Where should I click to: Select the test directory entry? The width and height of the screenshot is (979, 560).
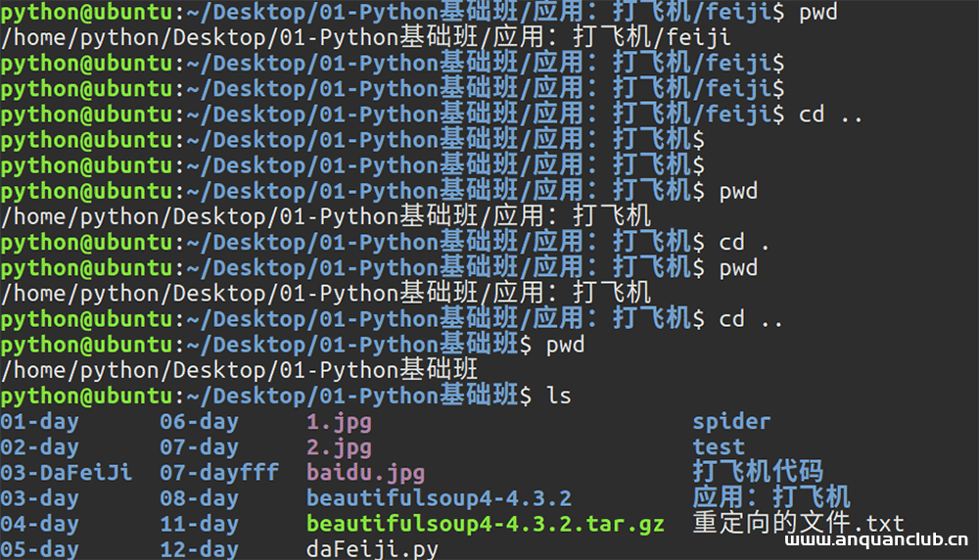point(719,447)
